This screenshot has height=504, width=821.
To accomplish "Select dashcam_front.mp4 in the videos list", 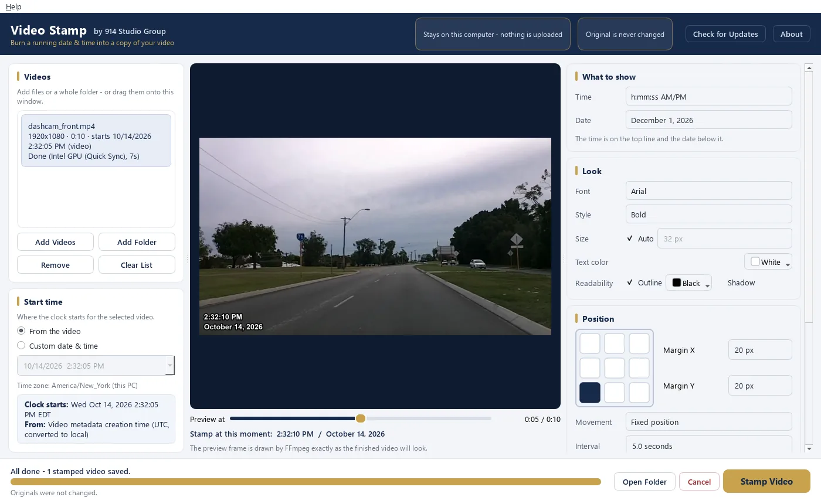I will click(x=96, y=141).
